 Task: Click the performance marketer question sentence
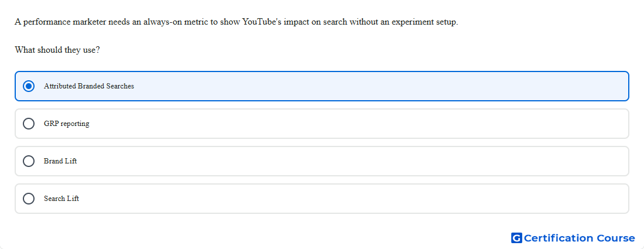click(236, 22)
